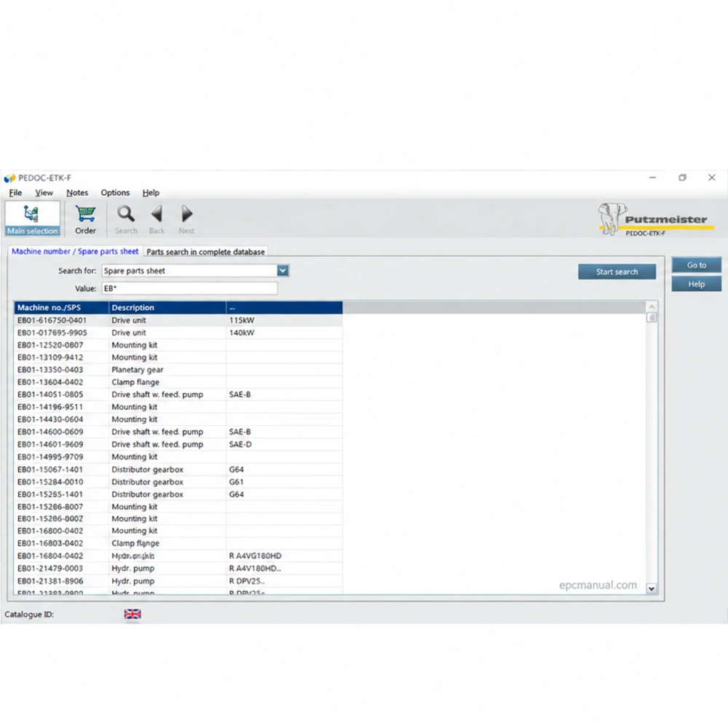The image size is (728, 728).
Task: Click the scrollbar down arrow of the list
Action: point(652,588)
